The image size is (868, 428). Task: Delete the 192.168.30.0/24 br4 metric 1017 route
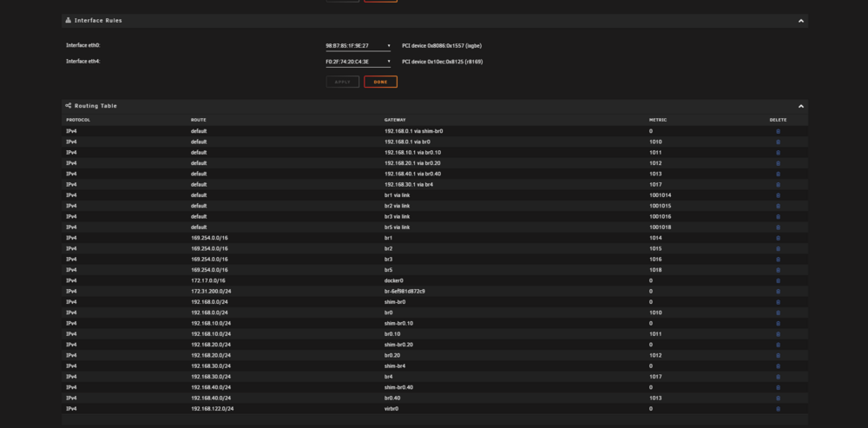click(778, 377)
